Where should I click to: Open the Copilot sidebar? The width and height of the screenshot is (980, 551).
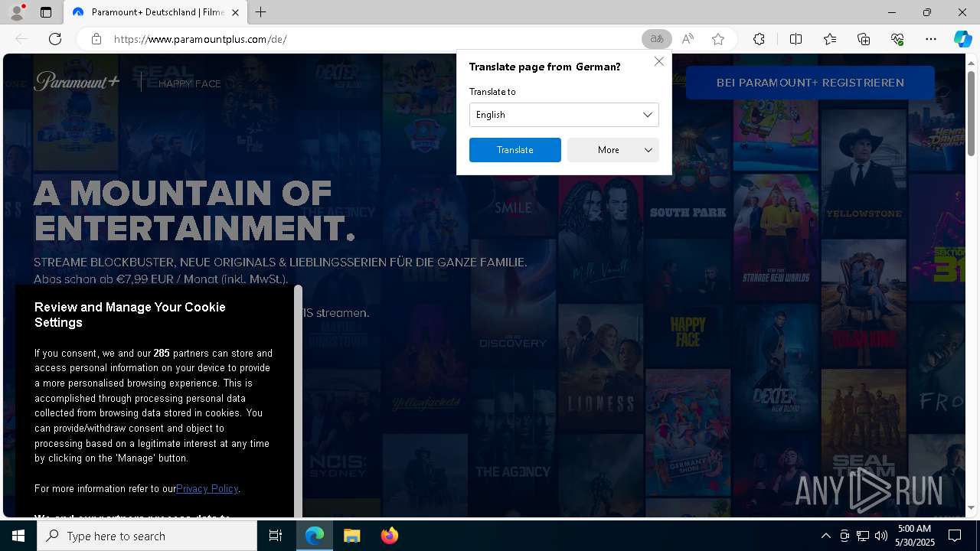tap(962, 39)
